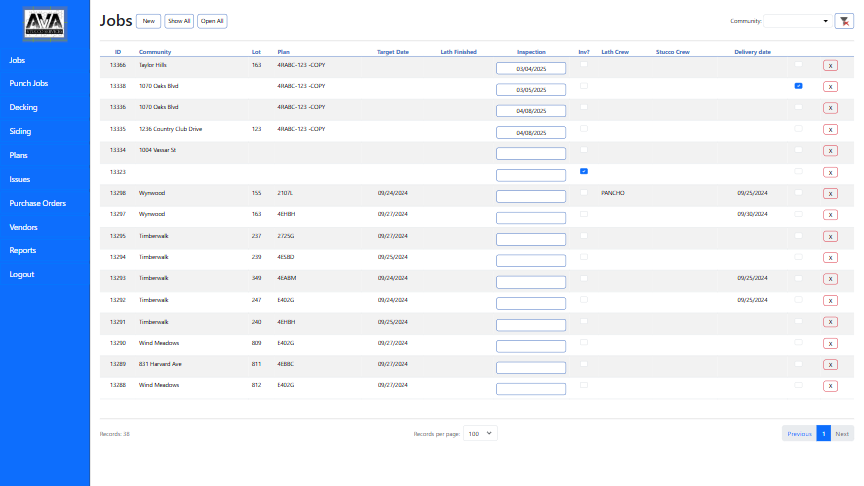Click X icon on job 13323 row
The image size is (864, 486).
[x=830, y=172]
